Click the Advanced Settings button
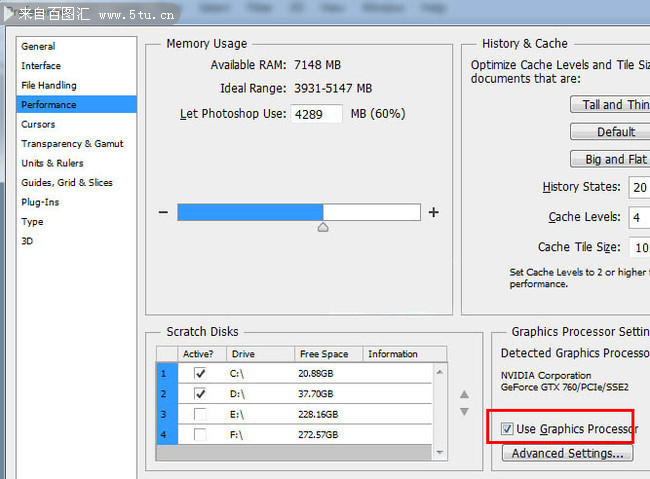 click(x=567, y=454)
